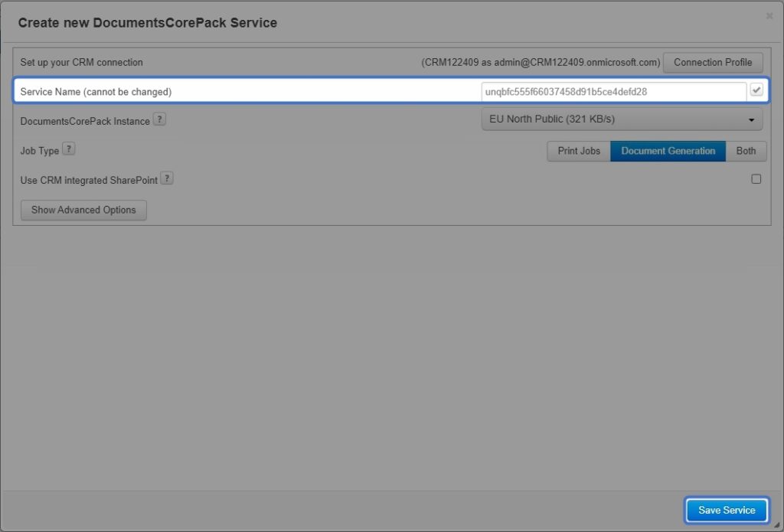Click the SharePoint help question mark icon
The image size is (784, 532).
tap(166, 178)
